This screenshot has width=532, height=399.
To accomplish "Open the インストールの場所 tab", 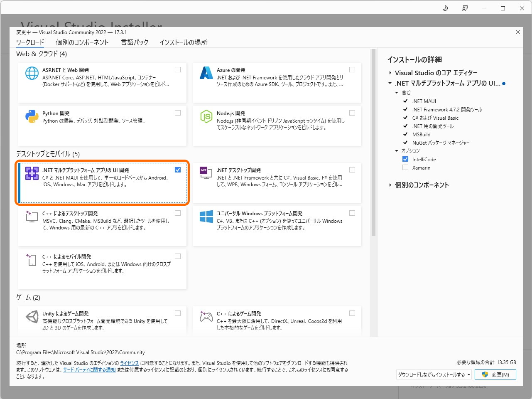I will click(183, 42).
